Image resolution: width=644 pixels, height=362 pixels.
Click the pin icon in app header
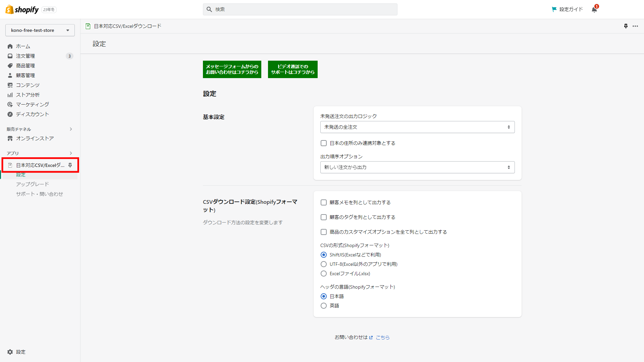(x=626, y=26)
